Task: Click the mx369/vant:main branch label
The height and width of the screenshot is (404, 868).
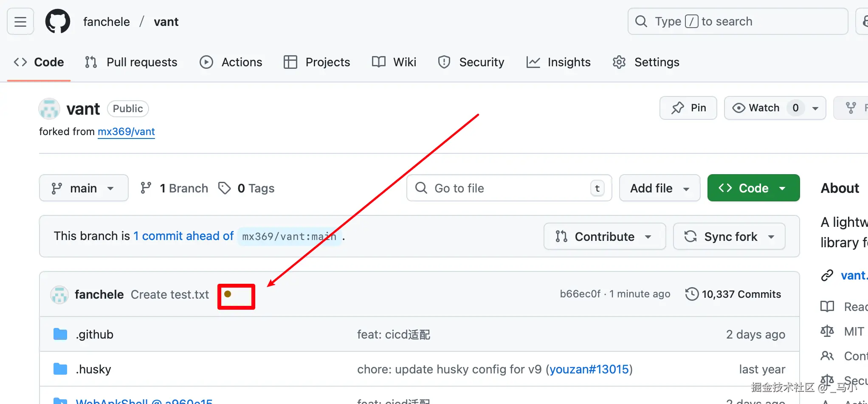Action: pyautogui.click(x=289, y=236)
